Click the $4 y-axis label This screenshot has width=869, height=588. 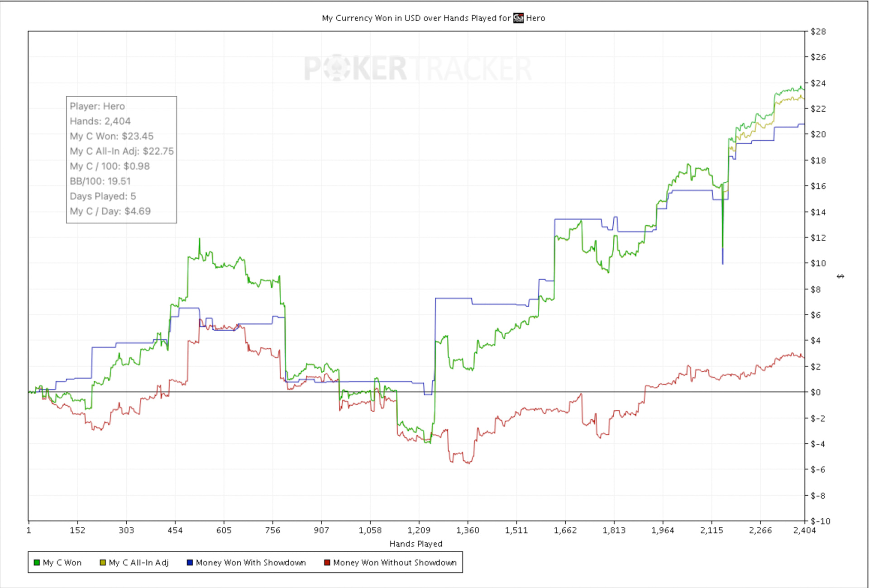click(x=816, y=341)
